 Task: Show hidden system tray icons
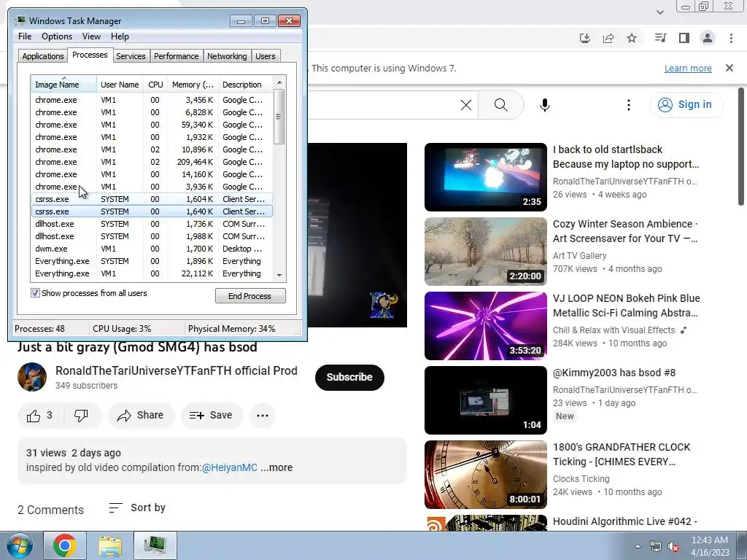638,546
